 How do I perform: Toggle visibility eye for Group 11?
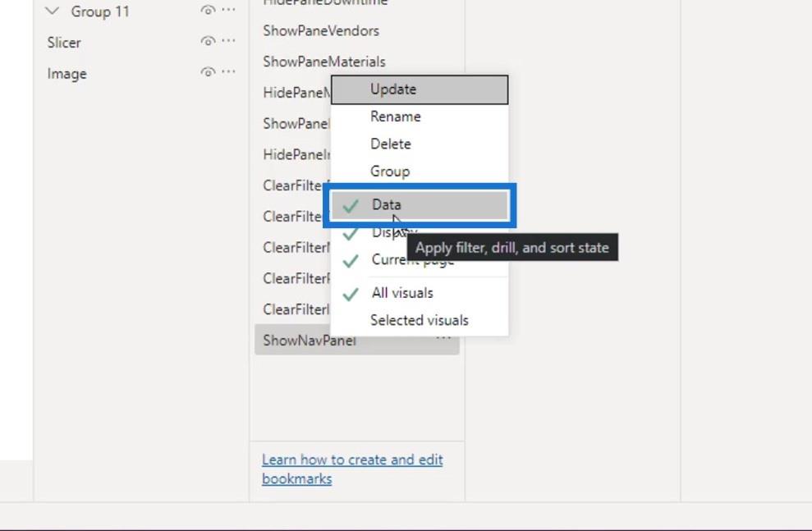coord(208,11)
